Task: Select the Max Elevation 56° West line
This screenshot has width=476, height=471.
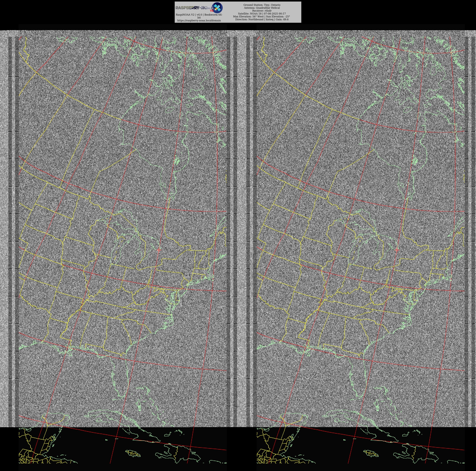Action: coord(261,17)
